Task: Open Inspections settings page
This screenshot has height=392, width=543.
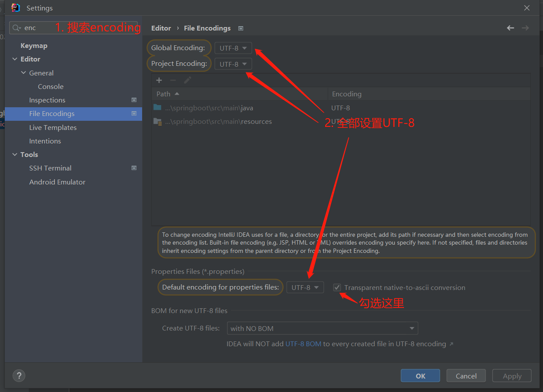Action: coord(47,100)
